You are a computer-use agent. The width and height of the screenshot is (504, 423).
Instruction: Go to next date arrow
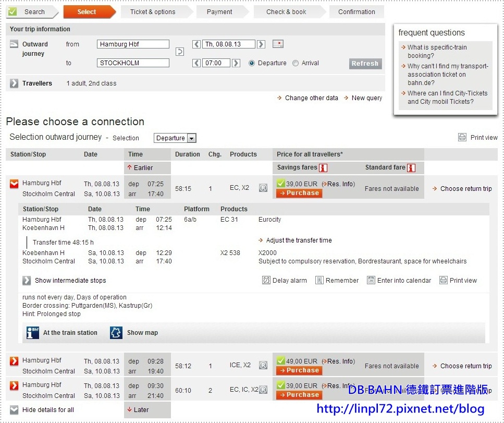pyautogui.click(x=261, y=44)
